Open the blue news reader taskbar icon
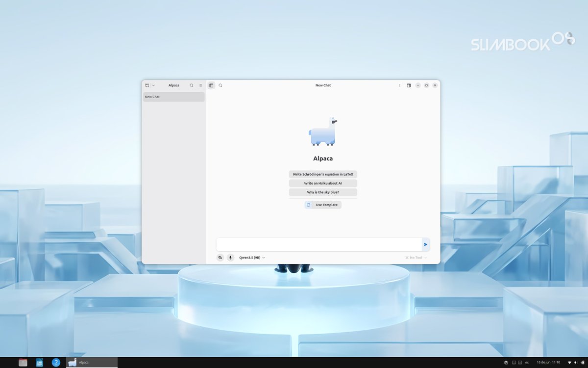 (40, 363)
